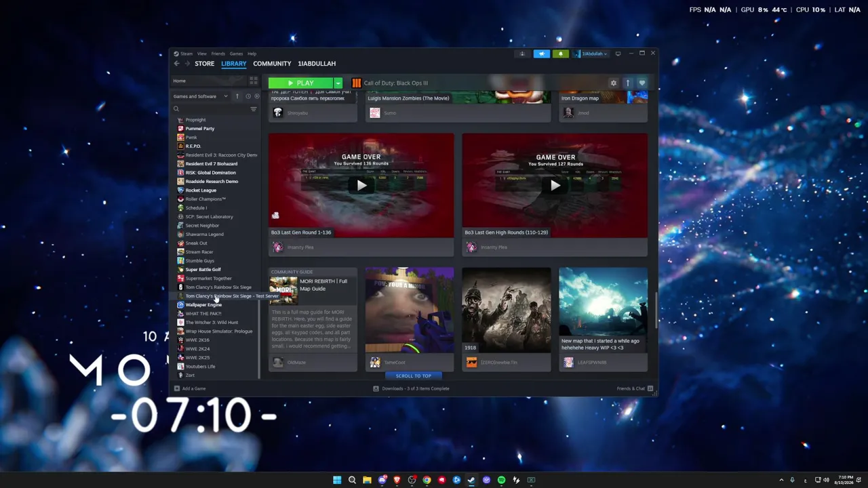Add Black Ops III to favorites with heart

point(642,83)
